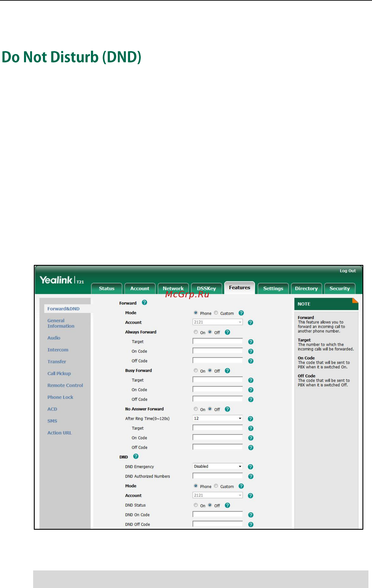Image resolution: width=372 pixels, height=588 pixels.
Task: Open help icon next to DND heading
Action: (x=136, y=456)
